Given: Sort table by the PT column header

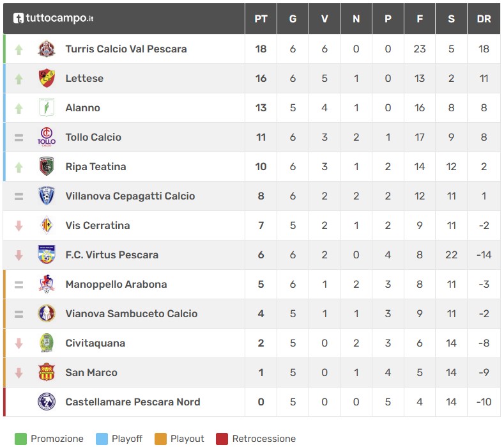Looking at the screenshot, I should [261, 19].
